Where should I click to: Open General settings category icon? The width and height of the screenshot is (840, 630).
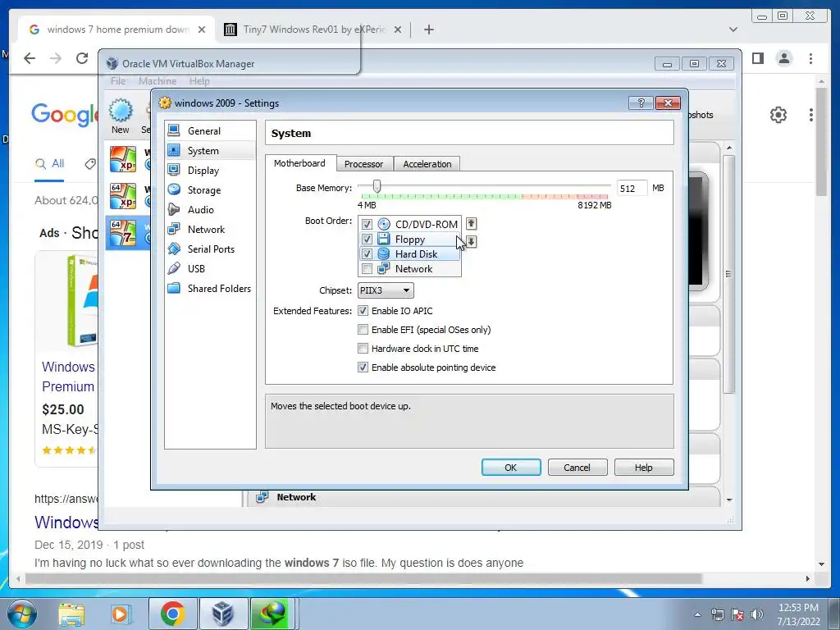coord(174,130)
